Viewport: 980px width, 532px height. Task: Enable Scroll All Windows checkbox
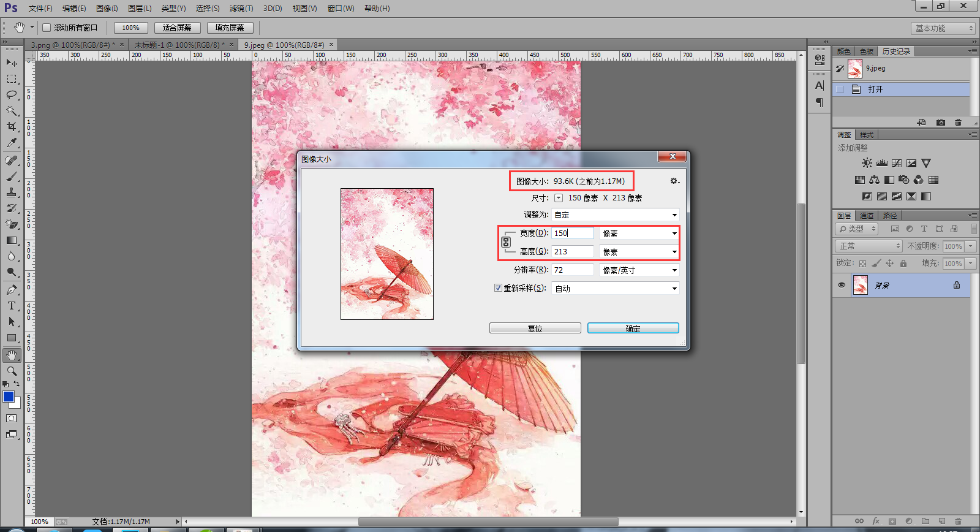47,28
